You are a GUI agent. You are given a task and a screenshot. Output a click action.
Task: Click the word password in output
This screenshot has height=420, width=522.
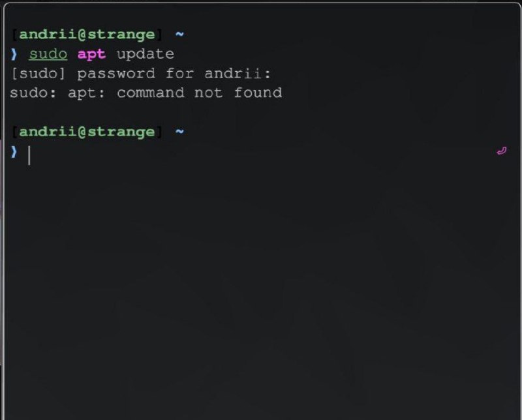pyautogui.click(x=116, y=74)
